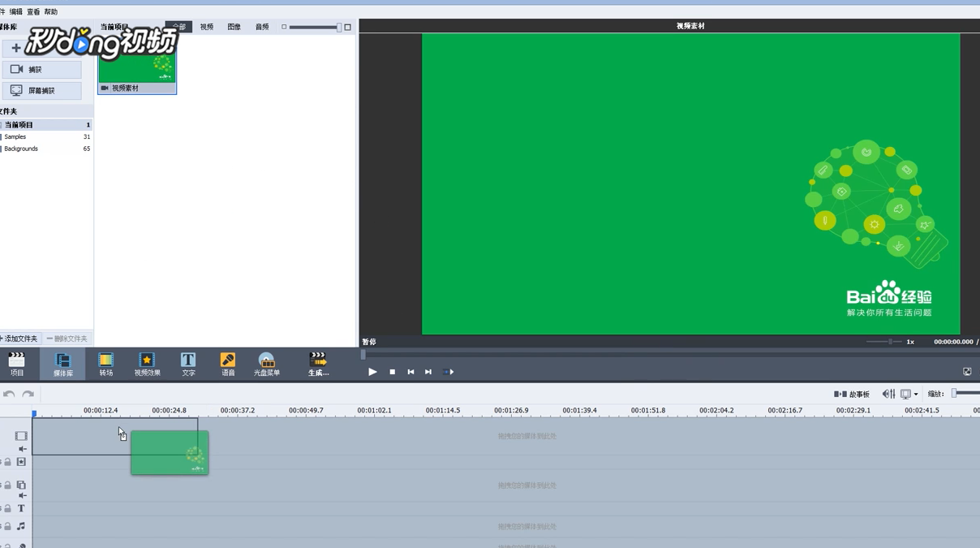980x548 pixels.
Task: Jump to the previous frame
Action: 410,372
